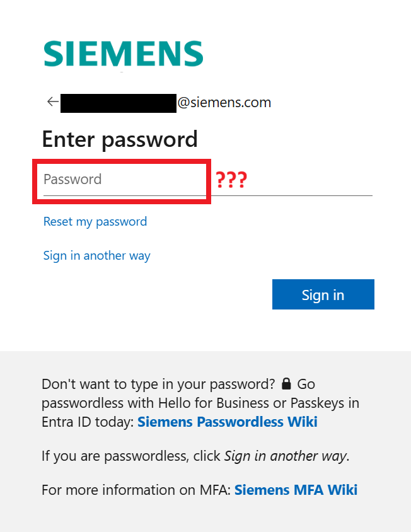Click the red ??? annotation
The width and height of the screenshot is (411, 532).
click(232, 180)
